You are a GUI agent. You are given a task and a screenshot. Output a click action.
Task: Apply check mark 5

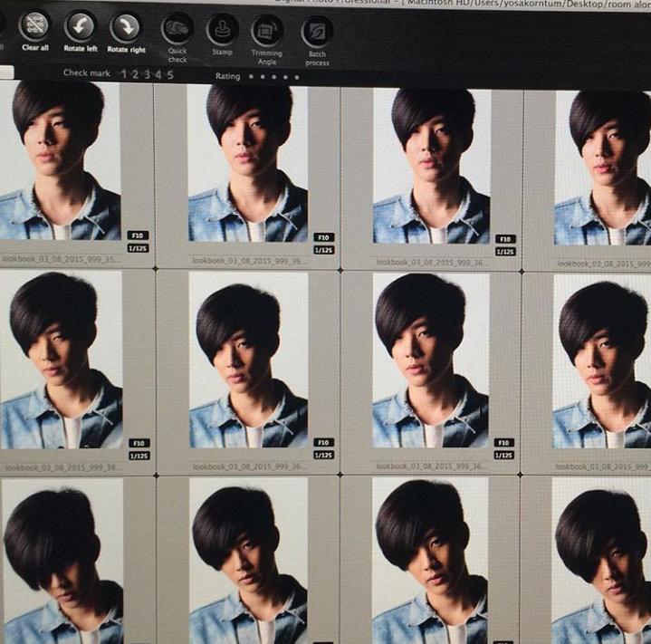point(170,75)
